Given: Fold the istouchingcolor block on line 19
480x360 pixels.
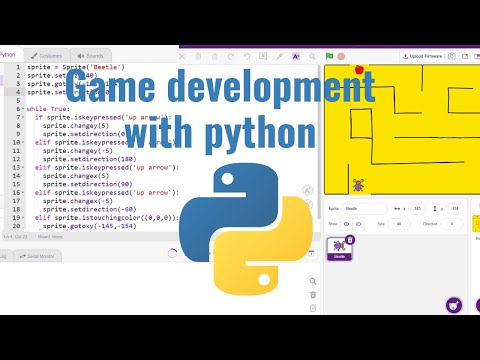Looking at the screenshot, I should [x=23, y=218].
